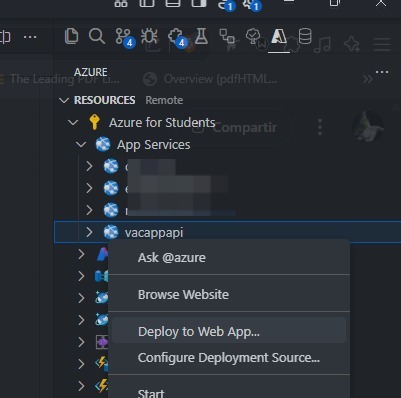Click the RESOURCES section title
Viewport: 401px width, 398px height.
pos(104,100)
